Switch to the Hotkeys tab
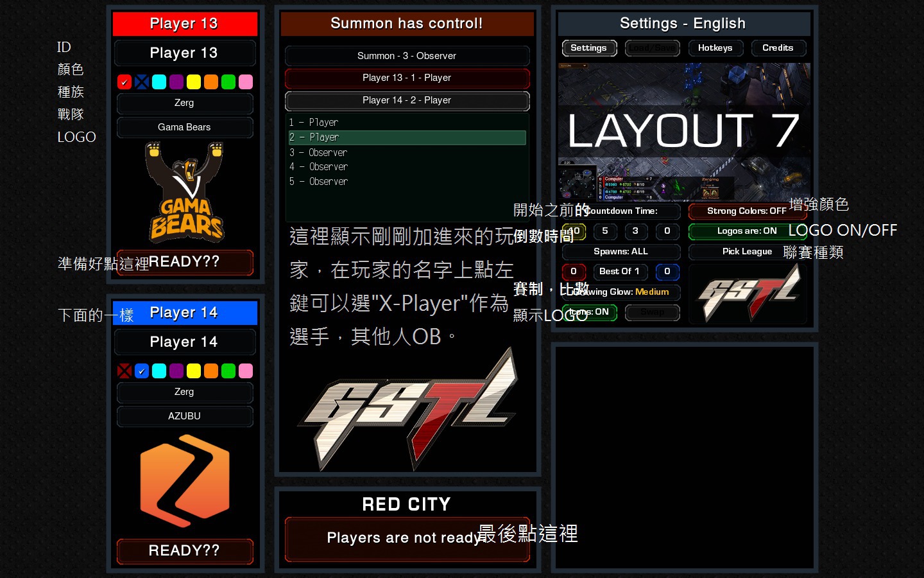This screenshot has height=578, width=924. [715, 48]
